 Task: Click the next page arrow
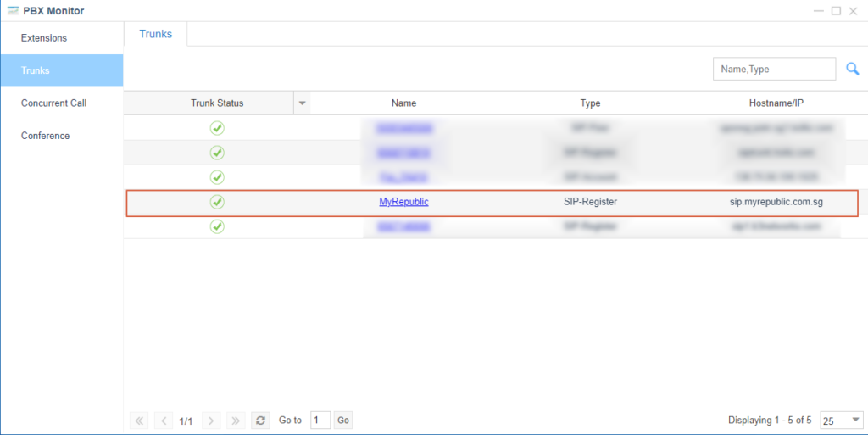pyautogui.click(x=212, y=421)
